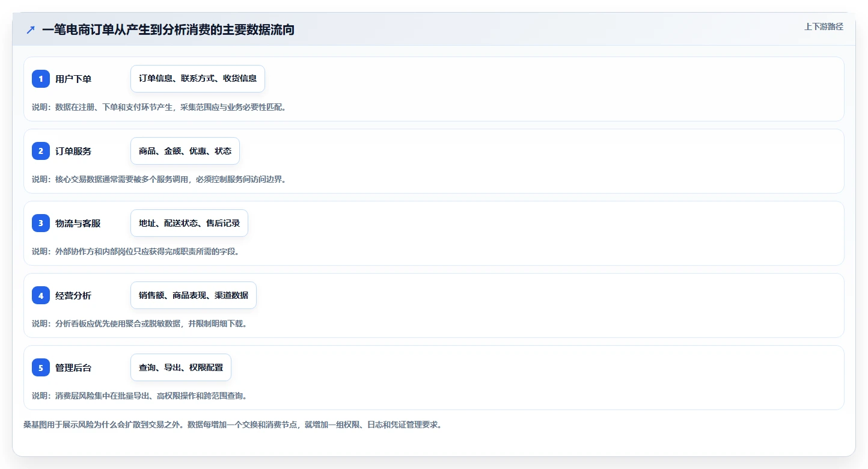Click the step 5 number badge
The image size is (868, 469).
[x=41, y=367]
